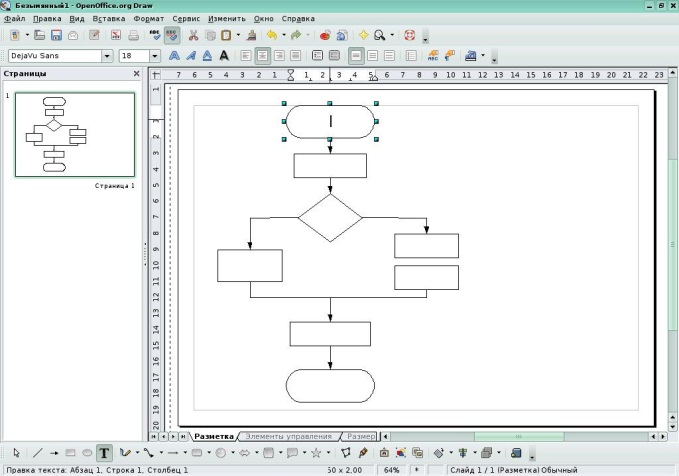Set line spacing to single

(x=356, y=55)
